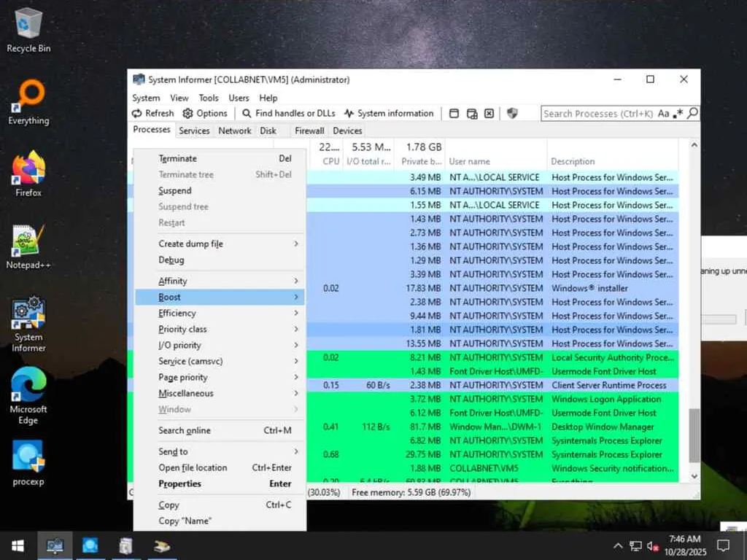This screenshot has width=747, height=560.
Task: Open the System menu
Action: pyautogui.click(x=146, y=98)
